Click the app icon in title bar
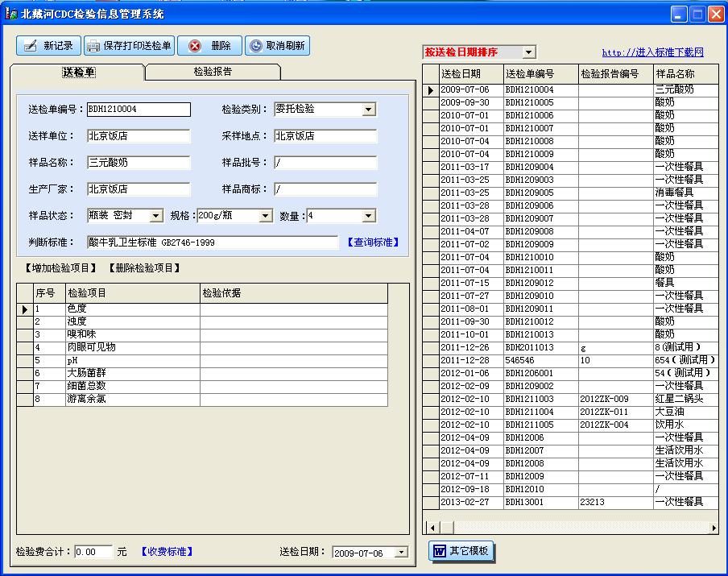The width and height of the screenshot is (728, 576). tap(11, 14)
